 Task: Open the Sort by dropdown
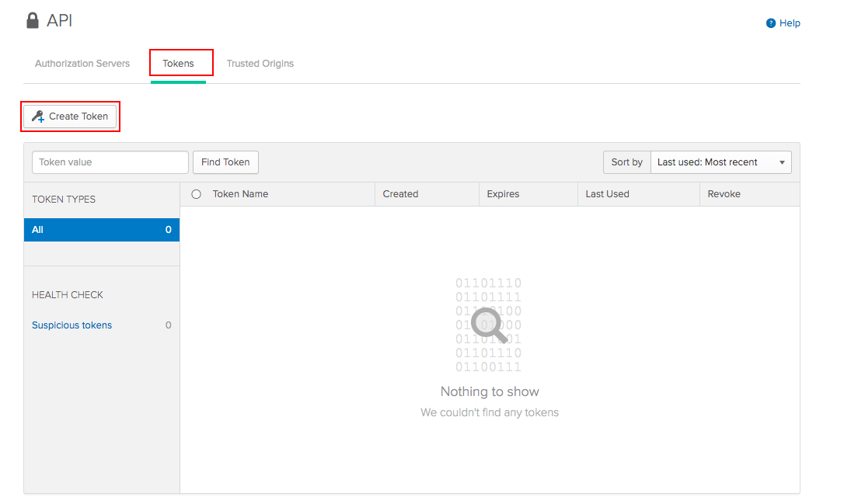[x=720, y=162]
